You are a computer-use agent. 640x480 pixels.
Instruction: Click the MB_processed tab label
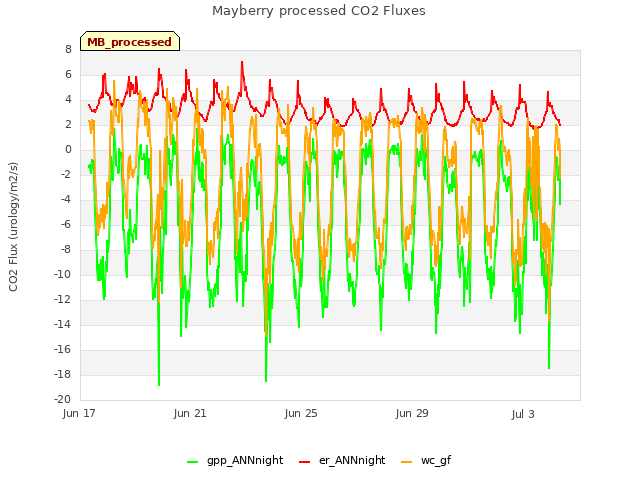[129, 42]
